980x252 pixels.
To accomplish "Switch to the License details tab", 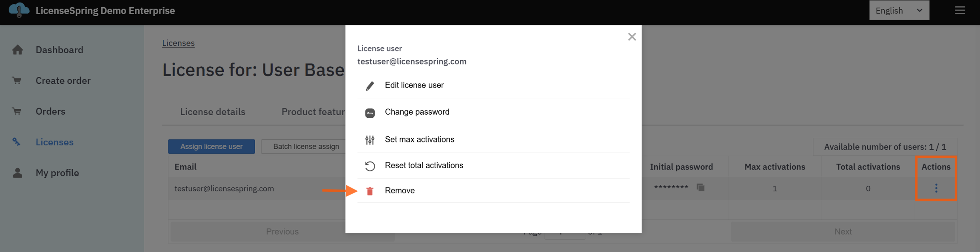I will pos(213,112).
